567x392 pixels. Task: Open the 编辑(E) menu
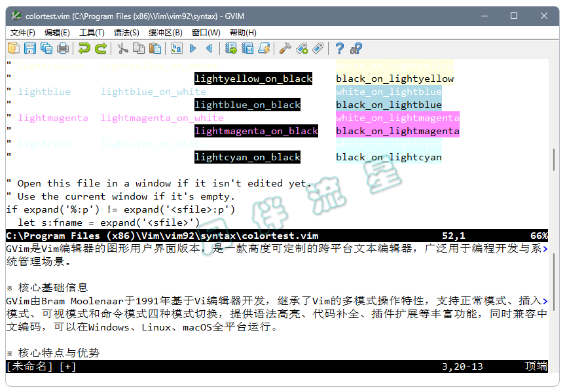point(57,33)
